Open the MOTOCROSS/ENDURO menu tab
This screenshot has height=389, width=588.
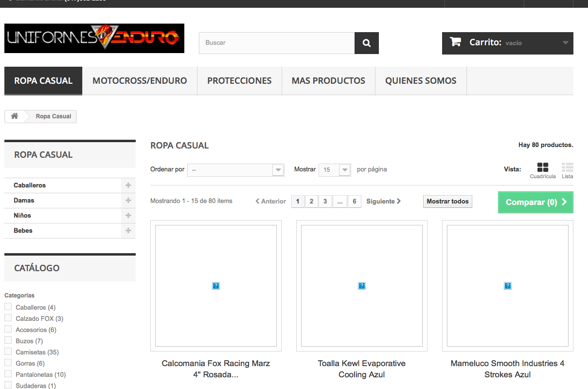pyautogui.click(x=140, y=81)
